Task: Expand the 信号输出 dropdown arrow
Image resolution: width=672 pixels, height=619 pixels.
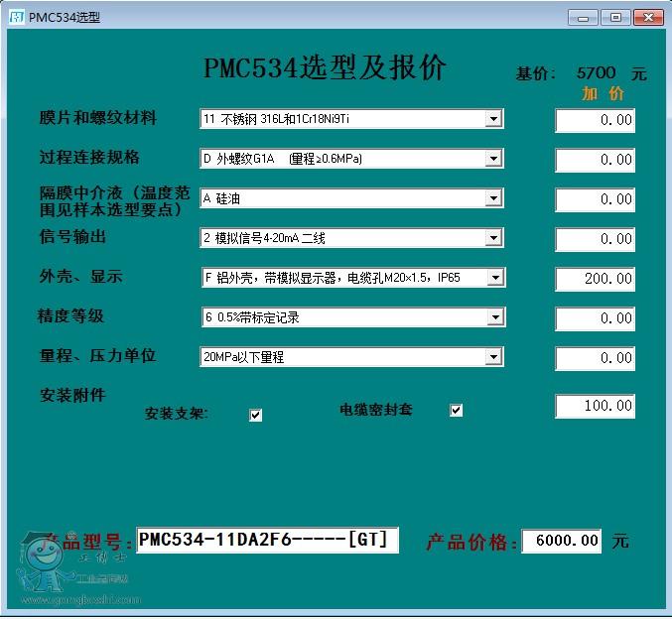Action: tap(493, 238)
